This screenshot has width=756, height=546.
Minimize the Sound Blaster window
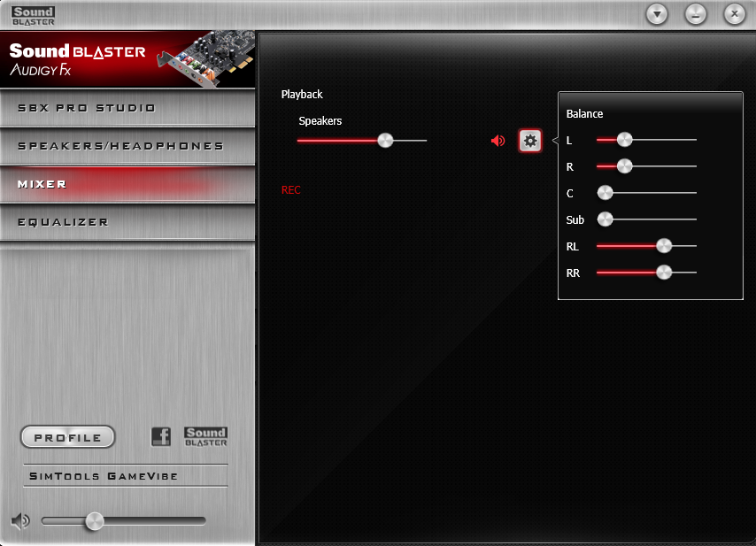click(696, 14)
